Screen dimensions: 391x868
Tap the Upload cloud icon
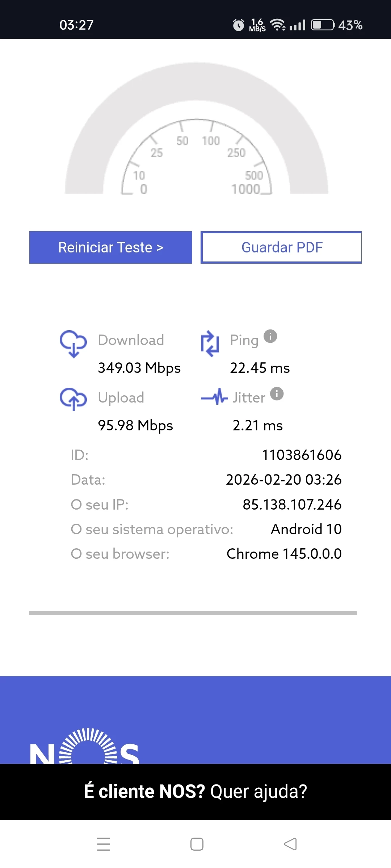pos(73,399)
